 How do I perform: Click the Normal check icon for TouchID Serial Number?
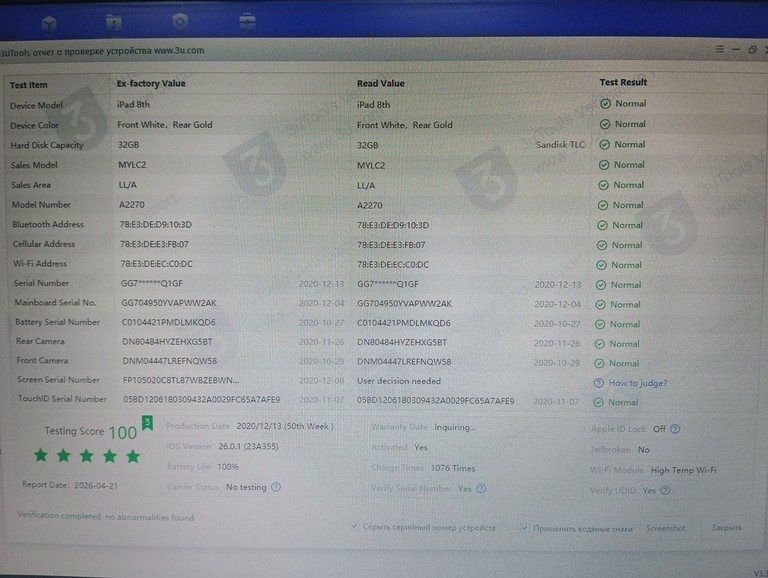[598, 402]
